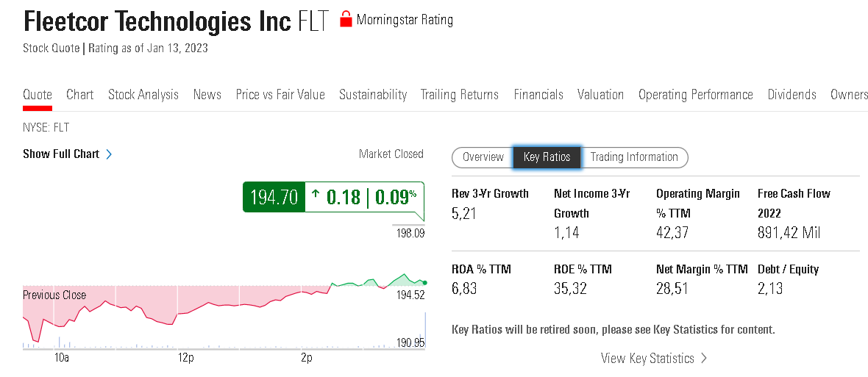
Task: Go to the News tab
Action: pyautogui.click(x=207, y=95)
